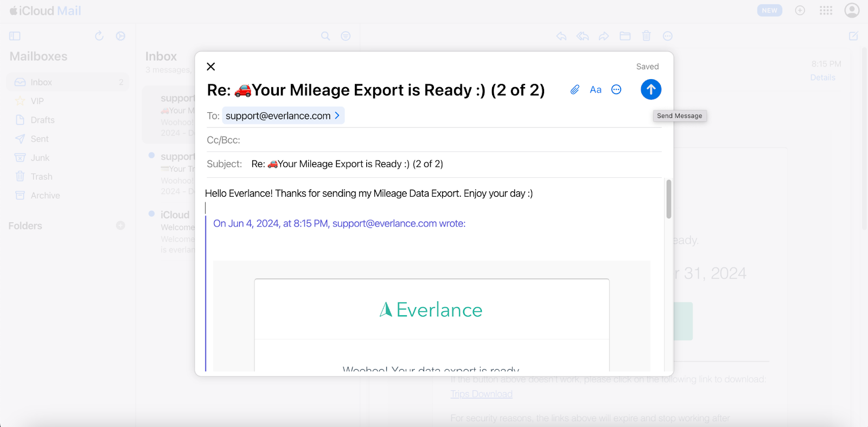Viewport: 868px width, 427px height.
Task: Open text formatting Aa options
Action: click(595, 89)
